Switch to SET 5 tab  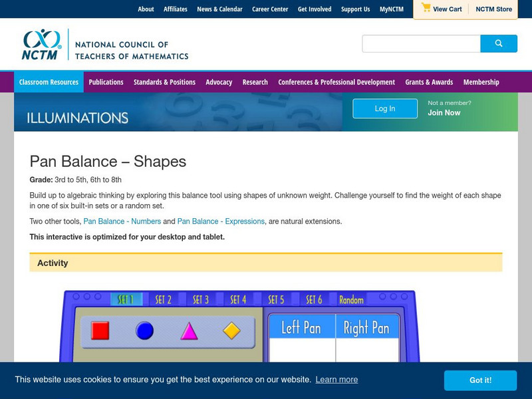[x=276, y=300]
